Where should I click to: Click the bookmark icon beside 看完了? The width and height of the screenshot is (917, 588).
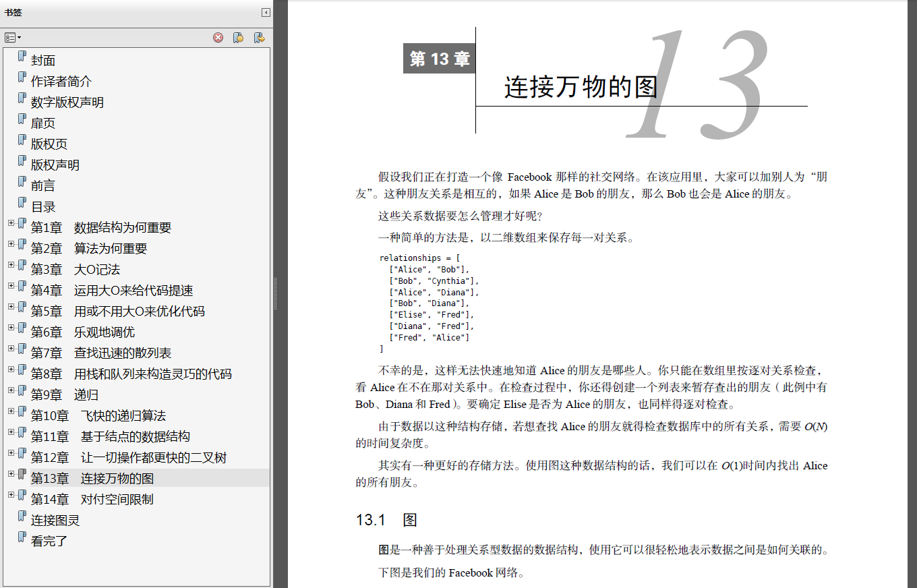(x=22, y=537)
